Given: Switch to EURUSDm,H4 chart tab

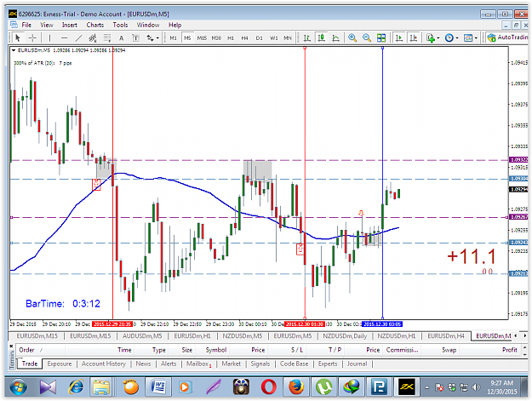Looking at the screenshot, I should [445, 335].
